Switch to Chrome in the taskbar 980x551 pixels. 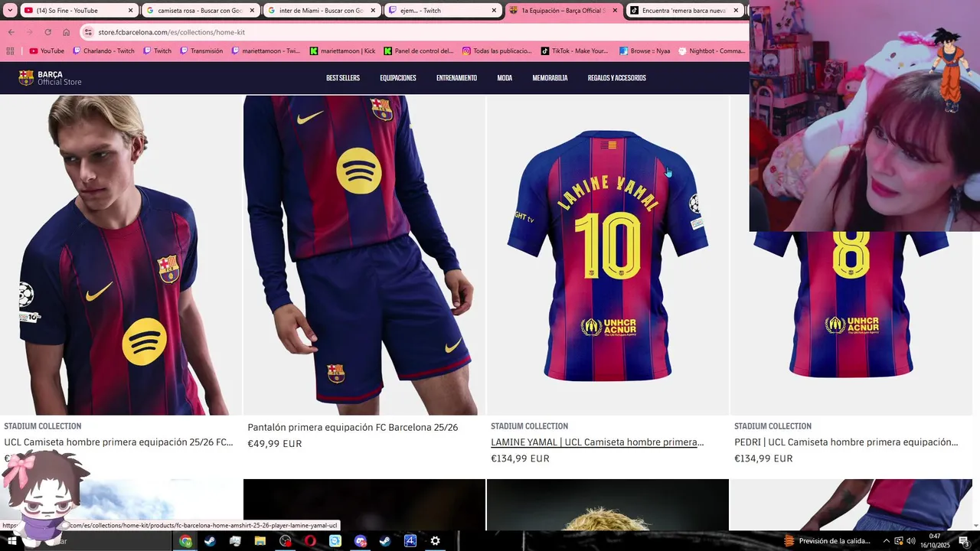(185, 541)
